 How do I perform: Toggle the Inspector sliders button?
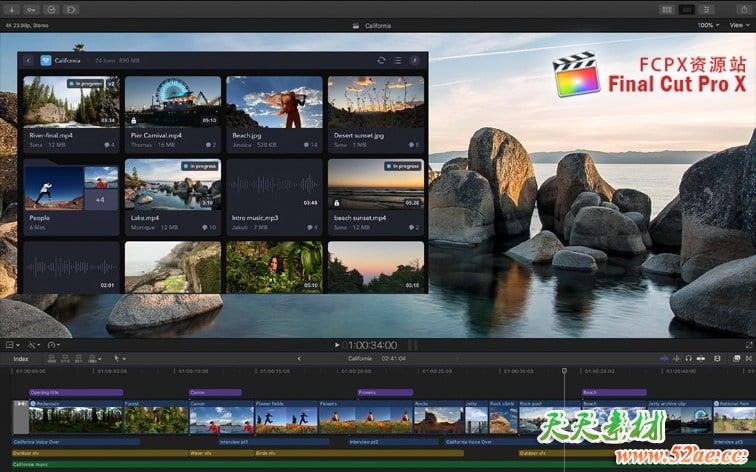click(707, 10)
